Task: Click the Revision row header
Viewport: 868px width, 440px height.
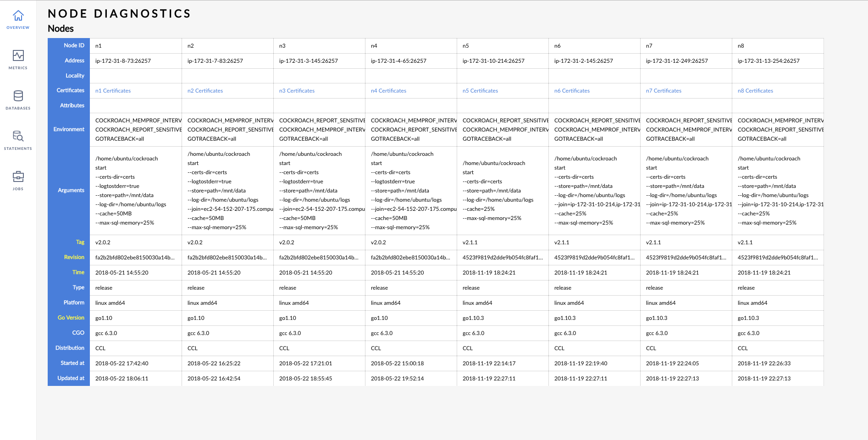Action: [74, 257]
